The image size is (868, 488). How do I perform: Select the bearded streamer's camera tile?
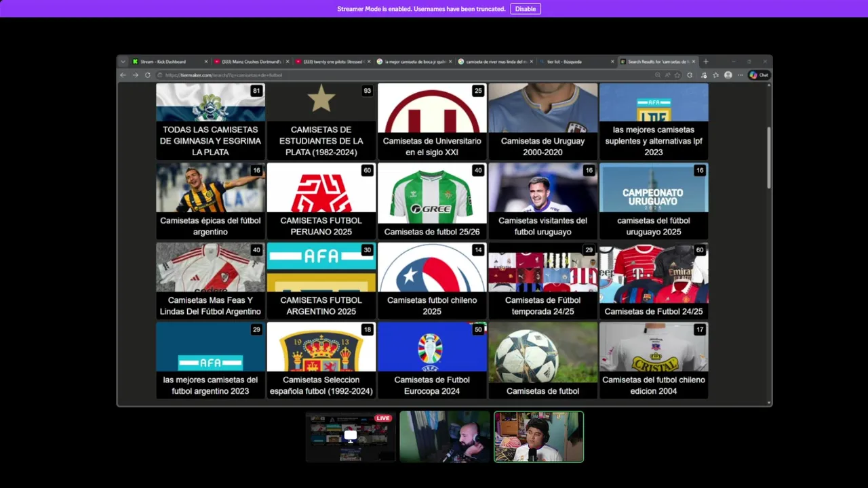[444, 437]
